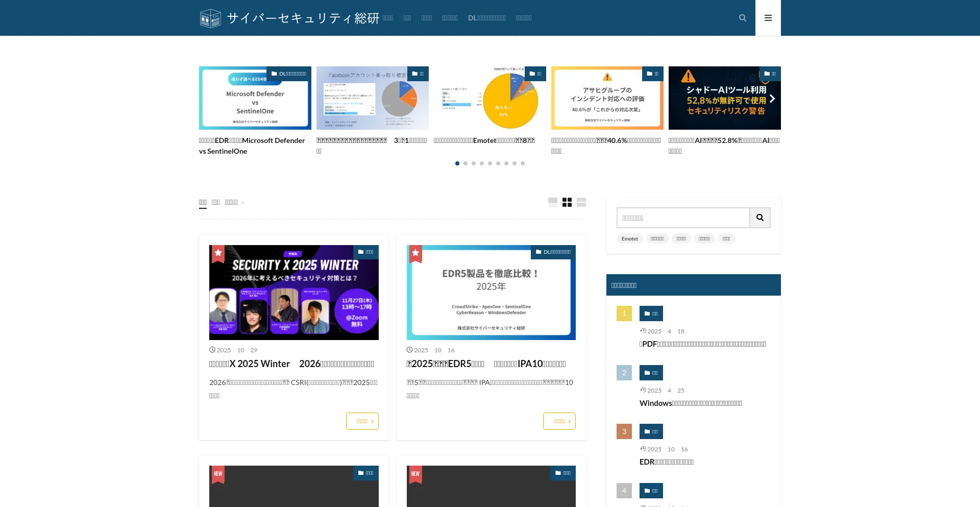Image resolution: width=980 pixels, height=507 pixels.
Task: Click the category folder tag on EDR5 comparison card
Action: tap(553, 252)
